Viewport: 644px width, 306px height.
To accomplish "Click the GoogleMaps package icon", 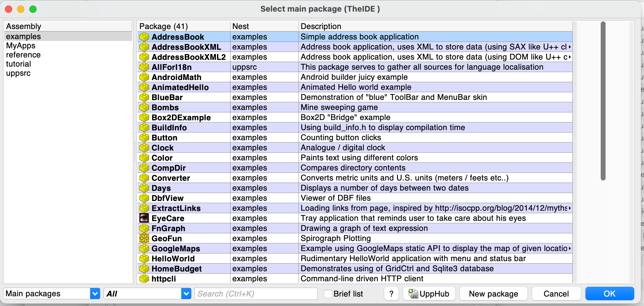I will [144, 249].
